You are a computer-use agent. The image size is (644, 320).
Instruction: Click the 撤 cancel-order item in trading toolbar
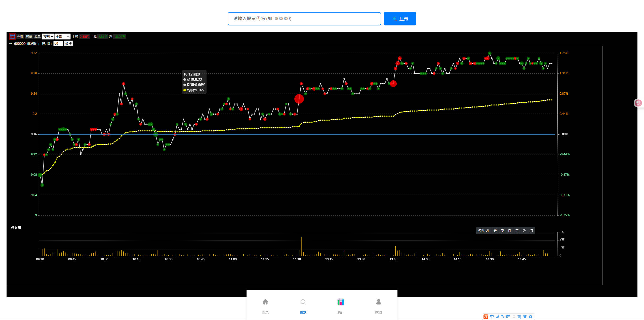click(x=510, y=231)
